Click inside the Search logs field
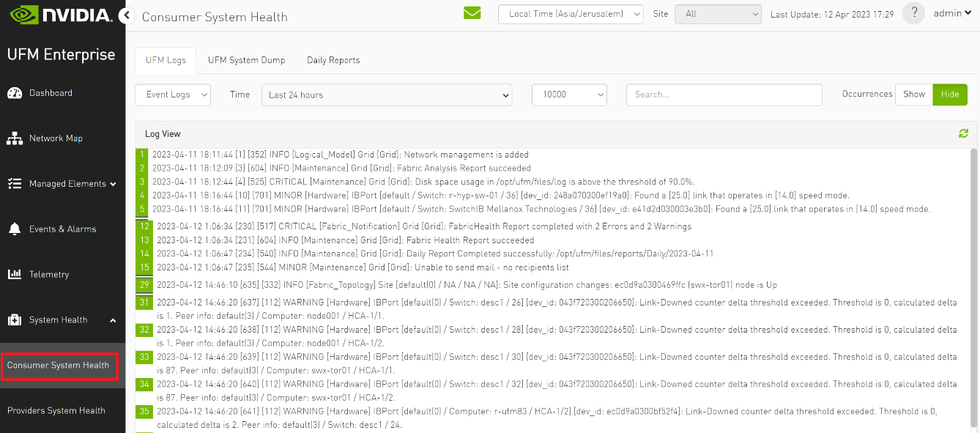This screenshot has width=980, height=433. click(x=723, y=95)
